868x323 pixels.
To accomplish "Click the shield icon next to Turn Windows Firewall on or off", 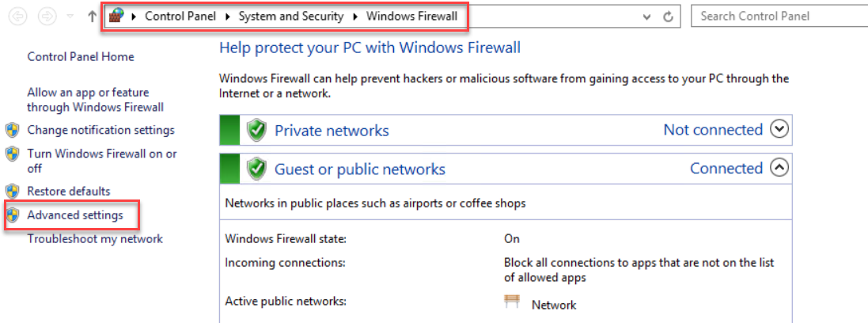I will 12,154.
